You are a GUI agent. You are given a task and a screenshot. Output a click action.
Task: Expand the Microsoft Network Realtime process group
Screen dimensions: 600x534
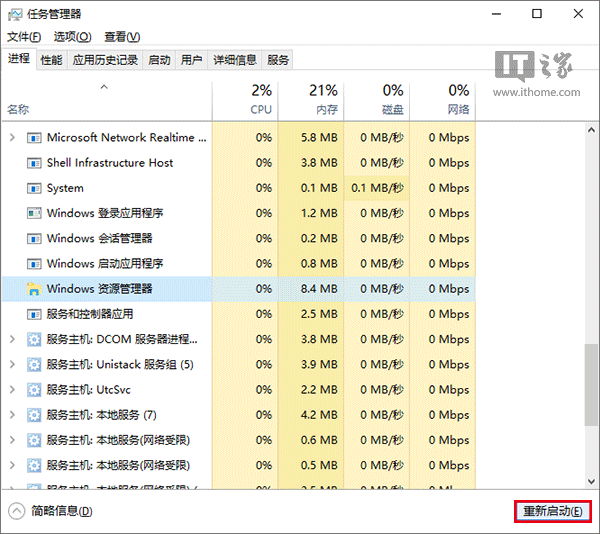pos(12,137)
